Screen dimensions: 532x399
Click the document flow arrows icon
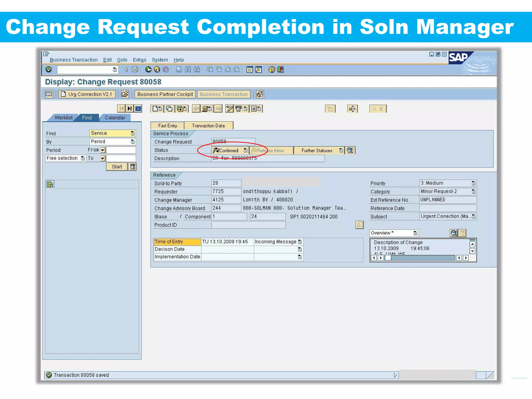pyautogui.click(x=352, y=109)
